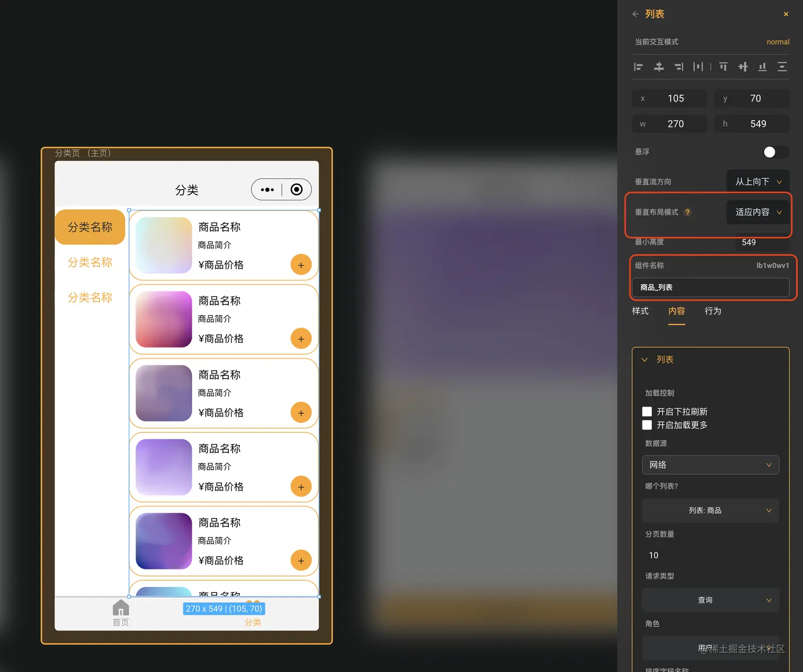
Task: Open 数据源 dropdown showing 网络
Action: [711, 465]
